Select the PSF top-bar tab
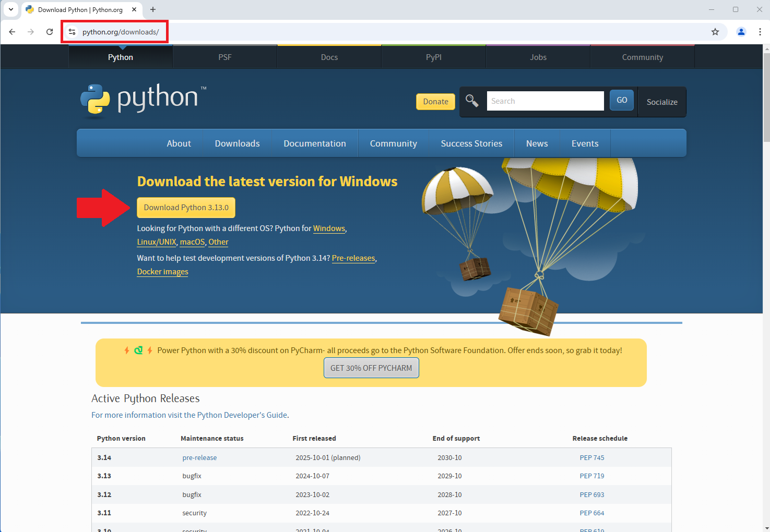Image resolution: width=770 pixels, height=532 pixels. pyautogui.click(x=225, y=57)
